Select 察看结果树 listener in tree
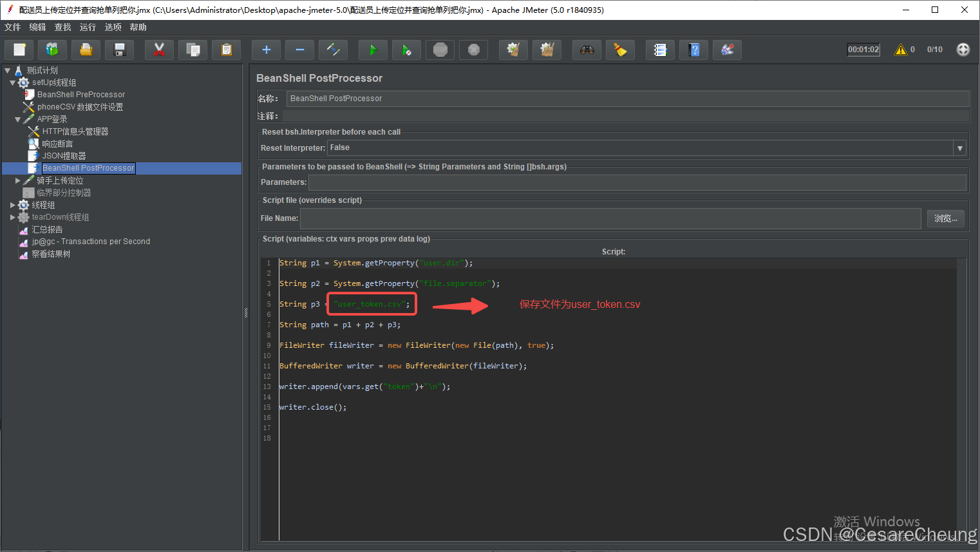 (x=51, y=254)
